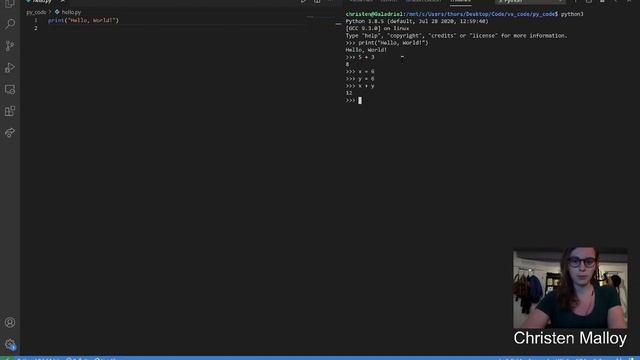Click py_code folder in breadcrumbs
The height and width of the screenshot is (360, 640).
pos(36,12)
